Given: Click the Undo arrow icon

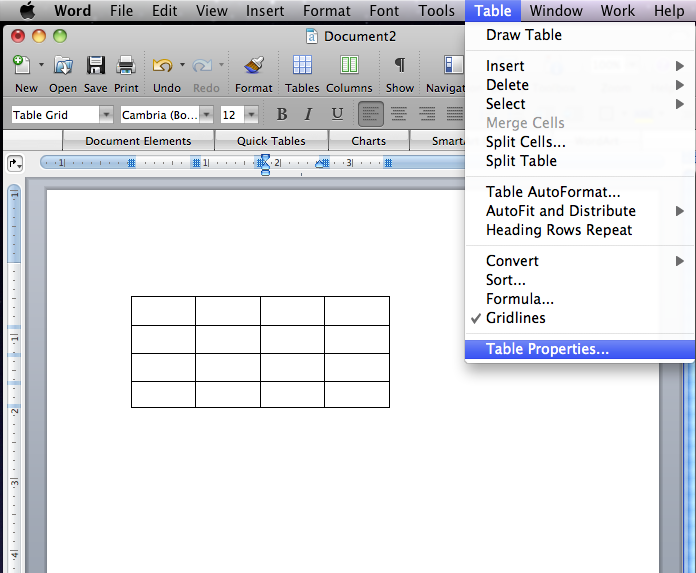Looking at the screenshot, I should (162, 65).
